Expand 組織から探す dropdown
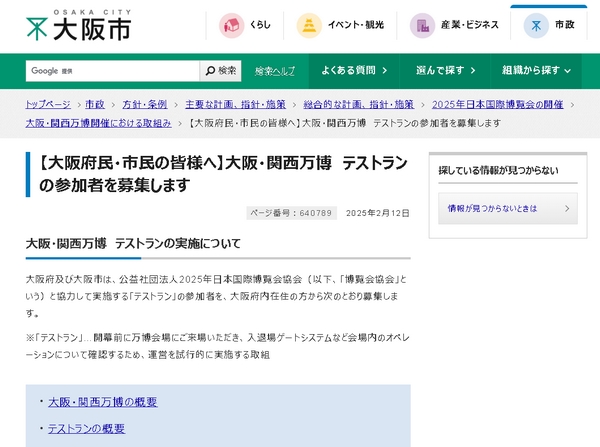Image resolution: width=600 pixels, height=447 pixels. pos(536,71)
